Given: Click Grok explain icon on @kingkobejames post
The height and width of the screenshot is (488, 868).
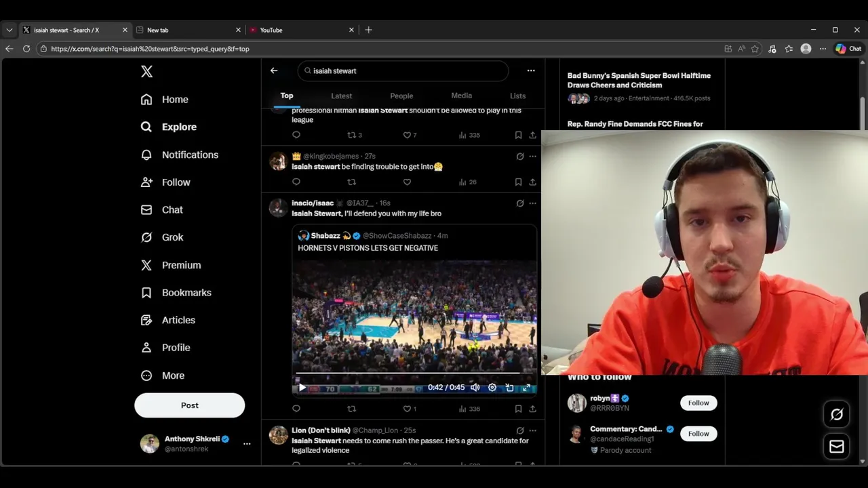Looking at the screenshot, I should (x=520, y=157).
